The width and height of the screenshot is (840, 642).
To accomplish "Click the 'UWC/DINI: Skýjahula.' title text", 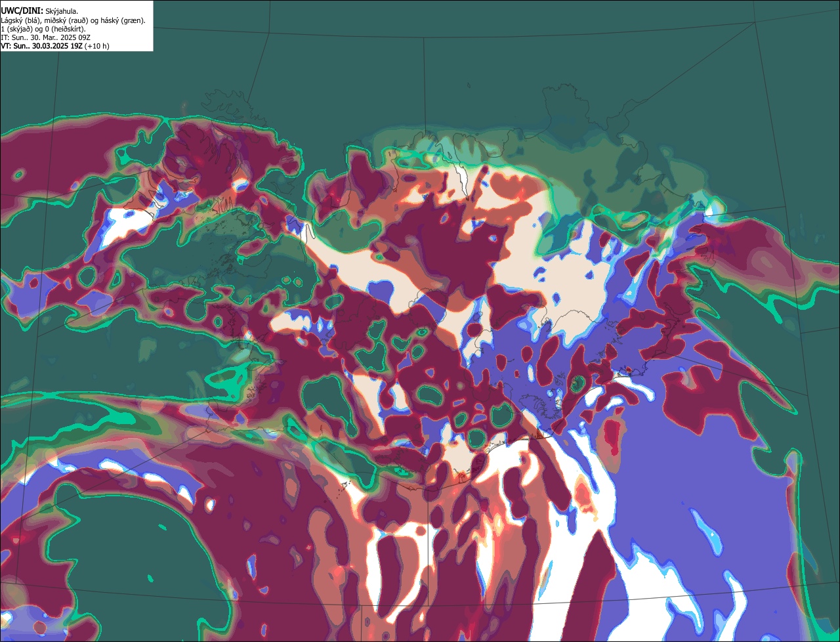I will [39, 11].
